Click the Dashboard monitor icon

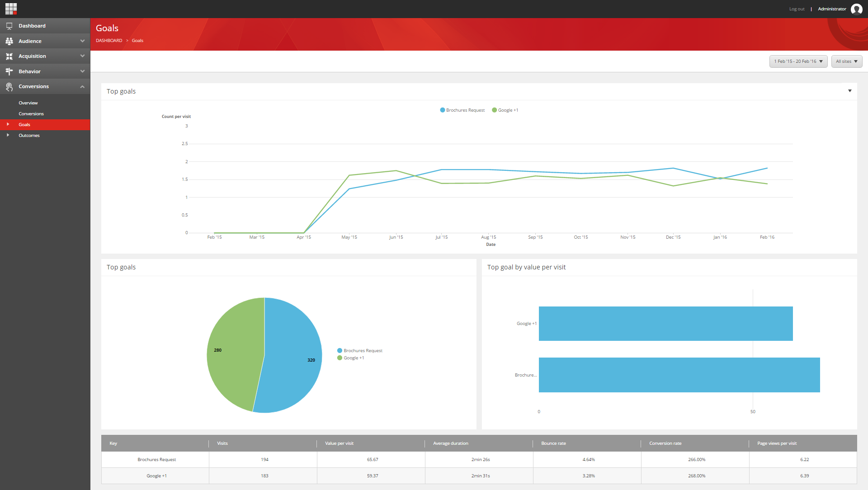[x=9, y=26]
